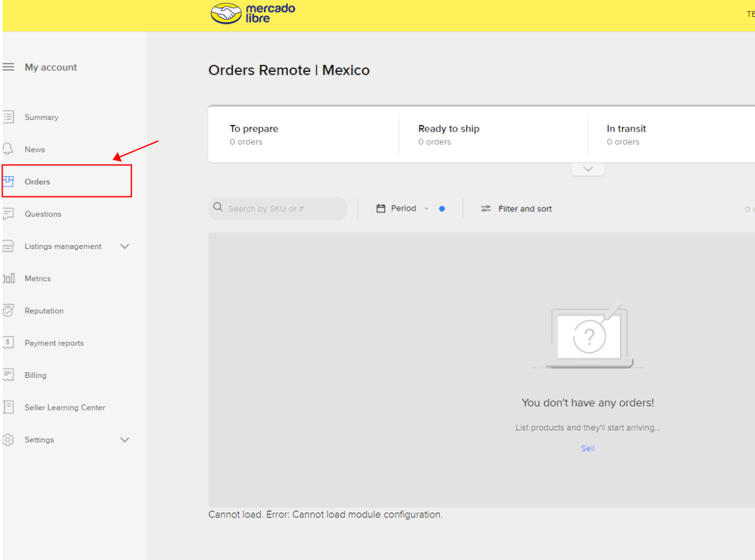
Task: Open the Orders section in sidebar
Action: 38,181
